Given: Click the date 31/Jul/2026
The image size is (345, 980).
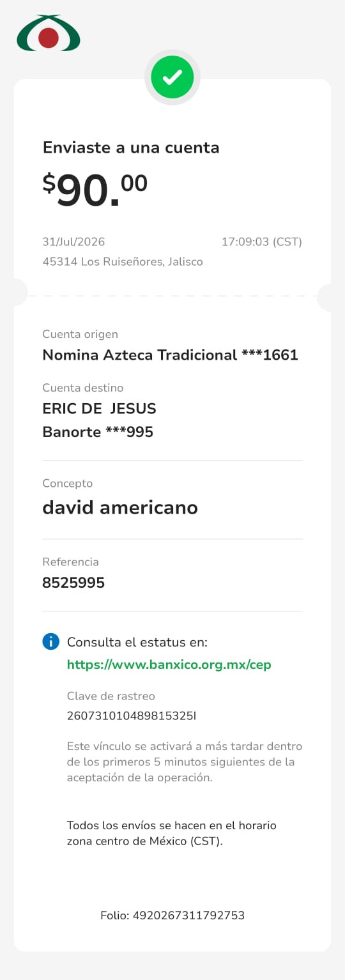Looking at the screenshot, I should [73, 242].
